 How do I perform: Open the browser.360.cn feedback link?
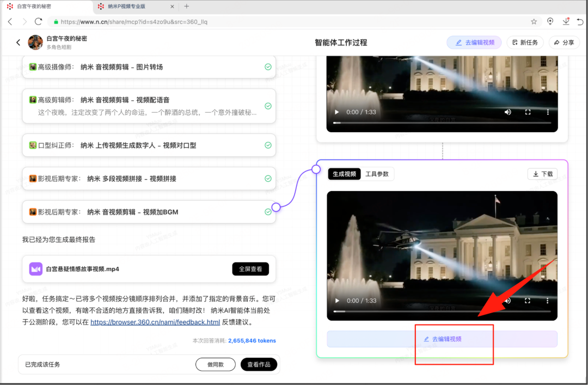[x=155, y=322]
